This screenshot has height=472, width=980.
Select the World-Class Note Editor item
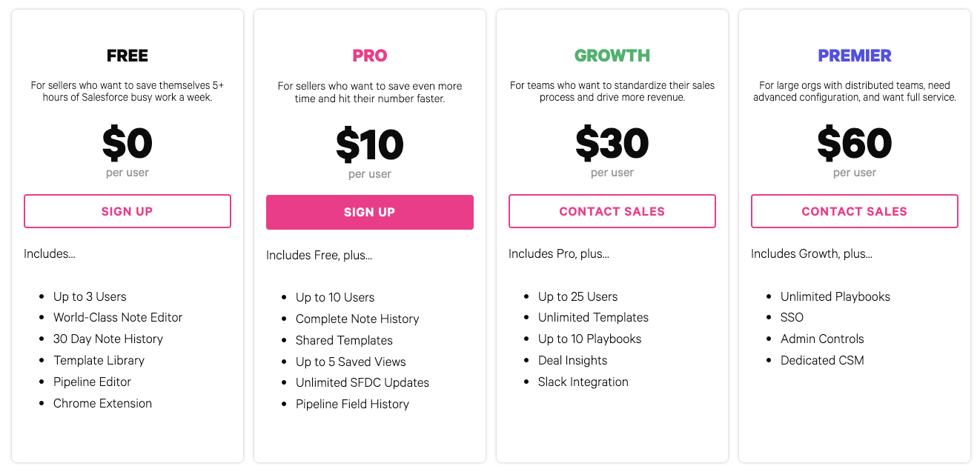coord(117,317)
